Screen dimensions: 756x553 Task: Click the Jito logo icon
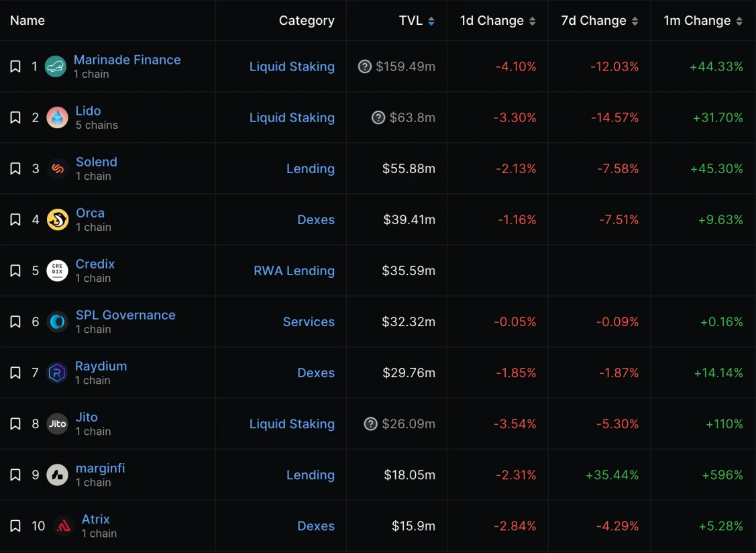[58, 423]
